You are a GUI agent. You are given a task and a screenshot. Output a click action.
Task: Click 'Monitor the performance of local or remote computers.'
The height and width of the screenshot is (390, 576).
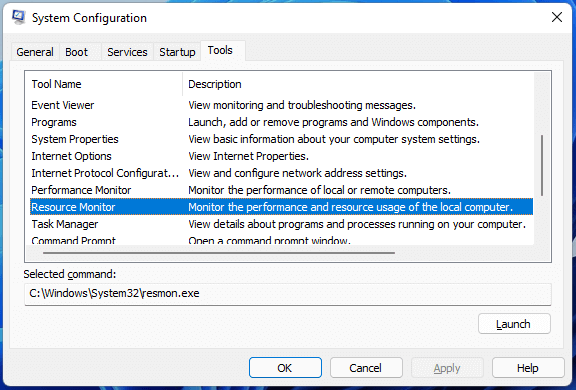[319, 190]
